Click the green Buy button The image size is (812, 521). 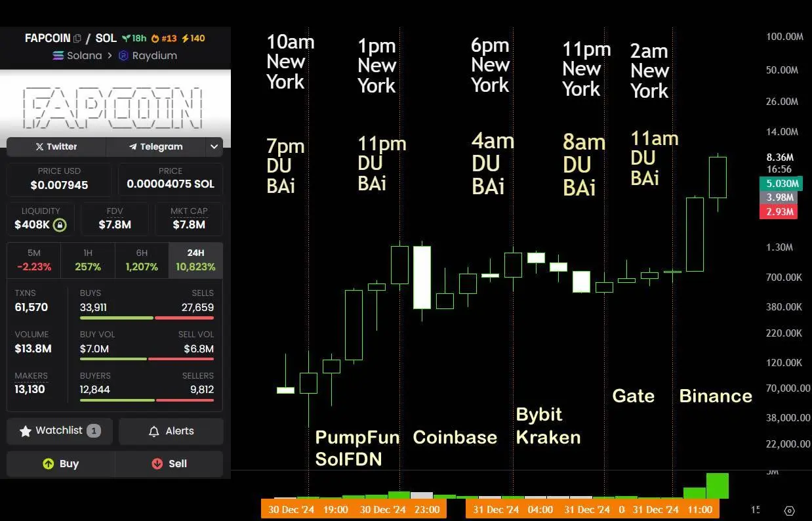click(60, 463)
